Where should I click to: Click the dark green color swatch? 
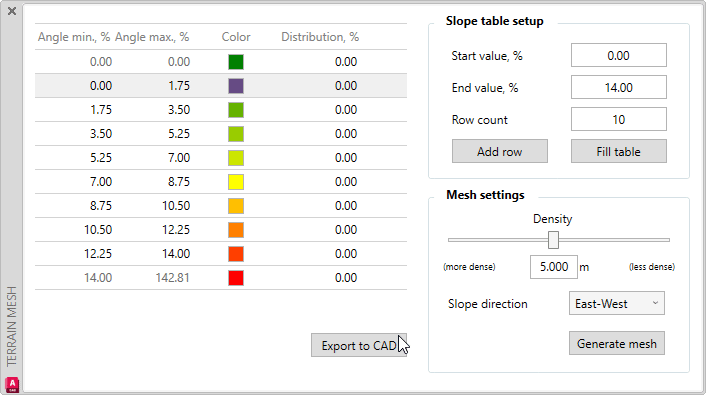(x=236, y=62)
